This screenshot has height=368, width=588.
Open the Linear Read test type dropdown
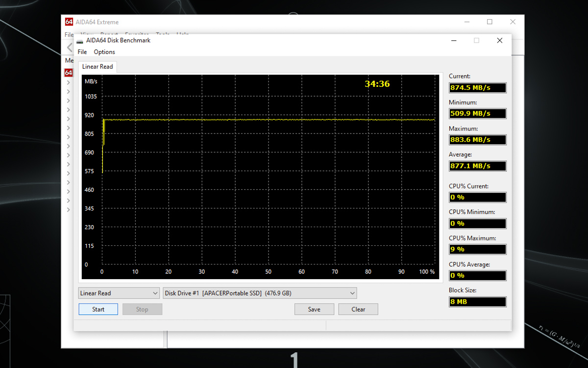coord(119,293)
